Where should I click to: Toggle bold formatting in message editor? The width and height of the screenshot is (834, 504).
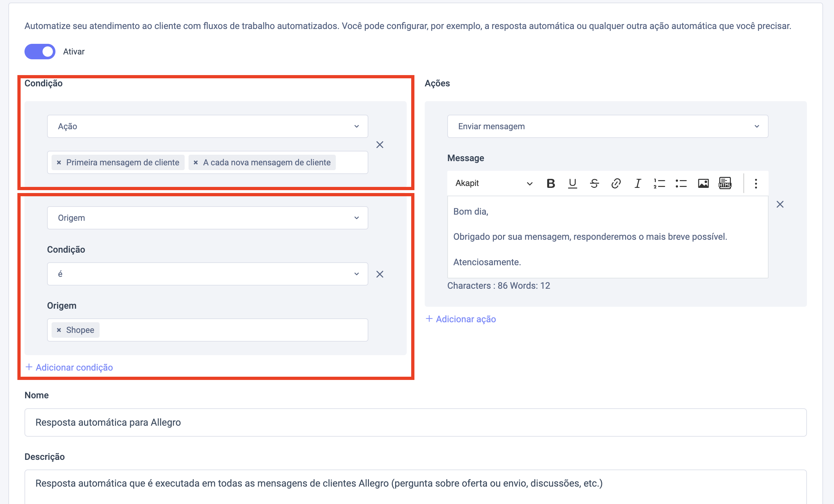(551, 183)
